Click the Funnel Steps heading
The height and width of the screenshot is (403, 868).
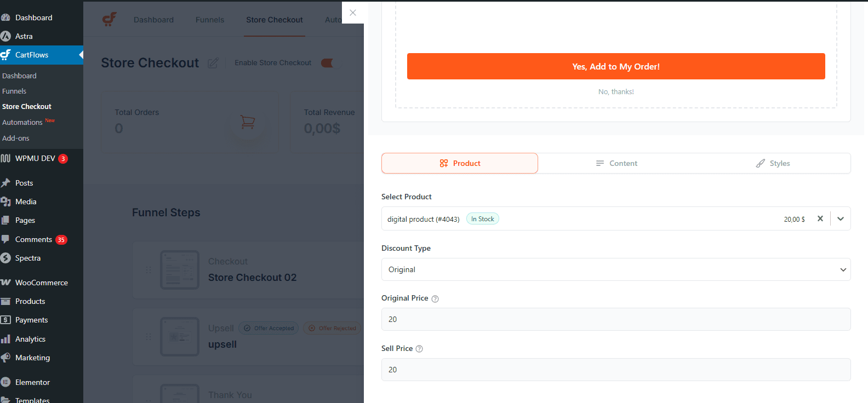coord(166,212)
